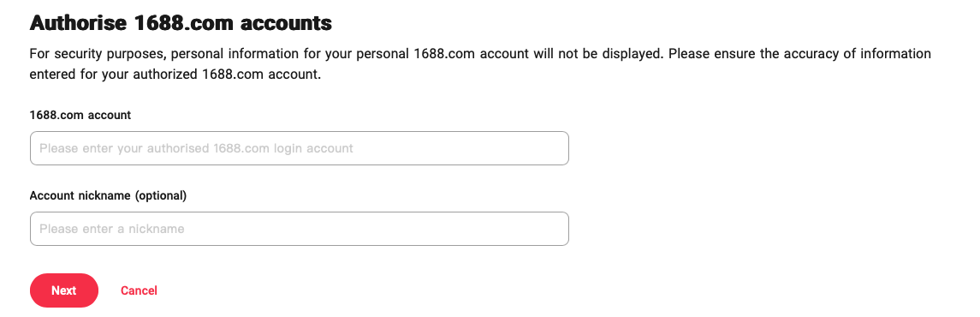Focus the 1688.com account input field

[300, 148]
